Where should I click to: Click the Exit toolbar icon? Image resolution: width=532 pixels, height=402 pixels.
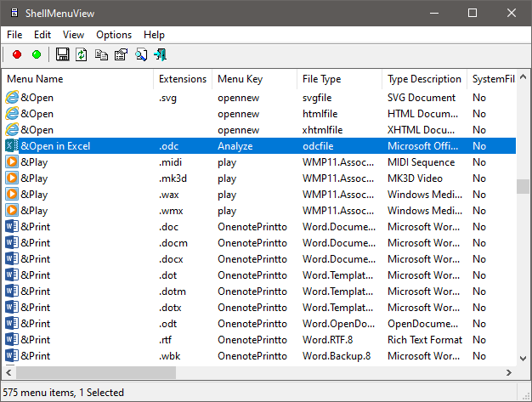[160, 54]
